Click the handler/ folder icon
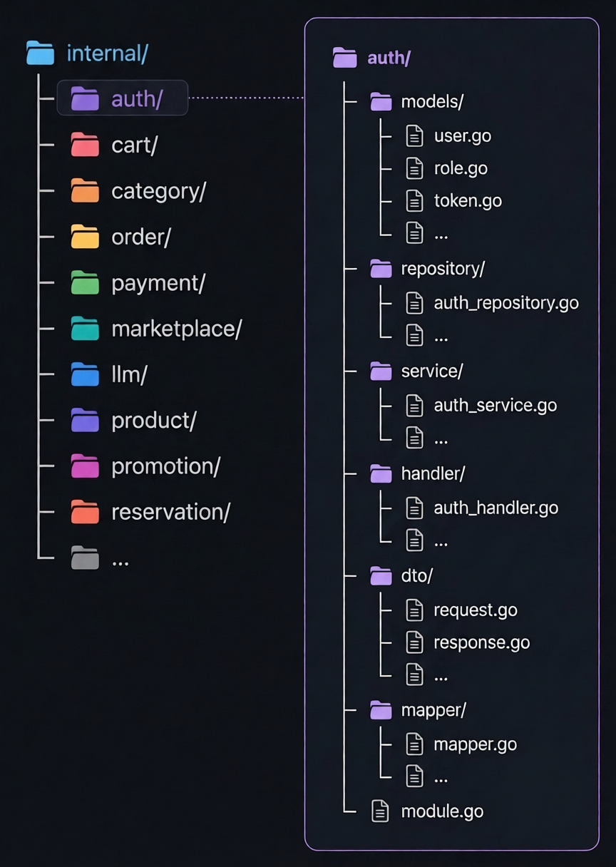 pos(381,473)
